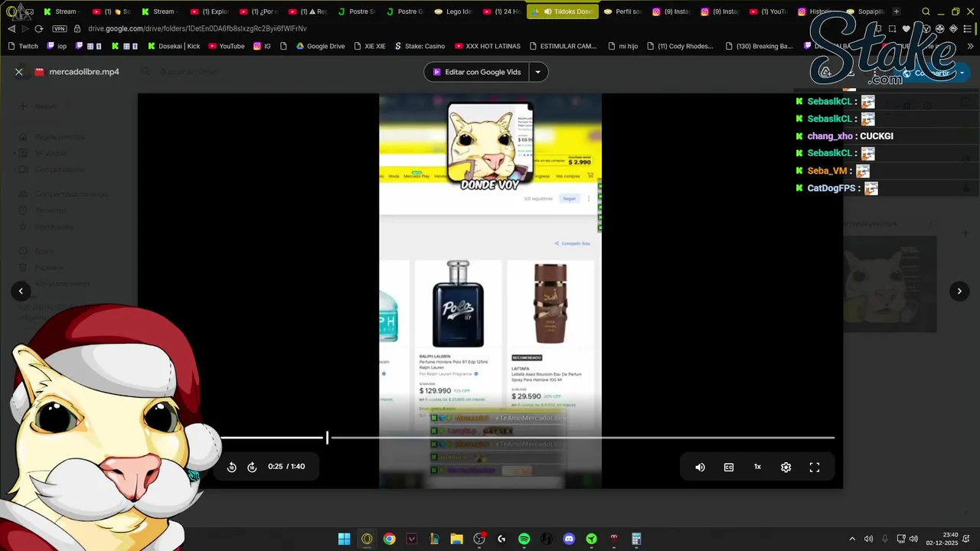
Task: Open the Windows Start menu
Action: pos(345,539)
